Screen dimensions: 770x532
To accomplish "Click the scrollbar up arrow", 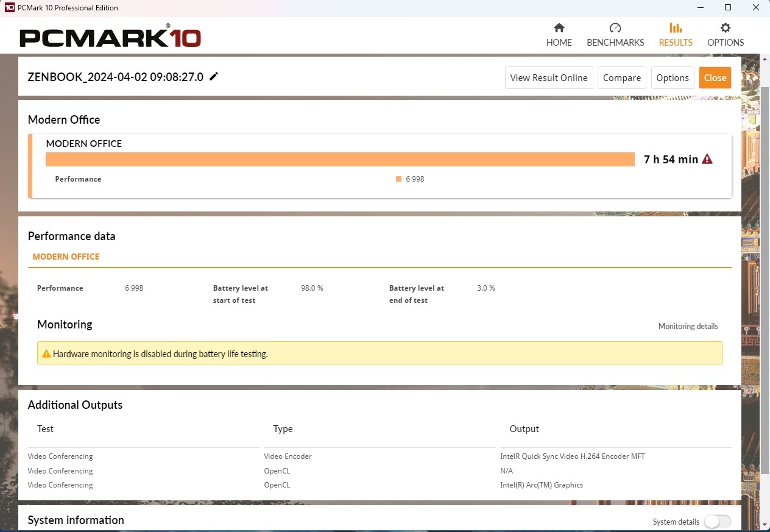I will tap(765, 59).
